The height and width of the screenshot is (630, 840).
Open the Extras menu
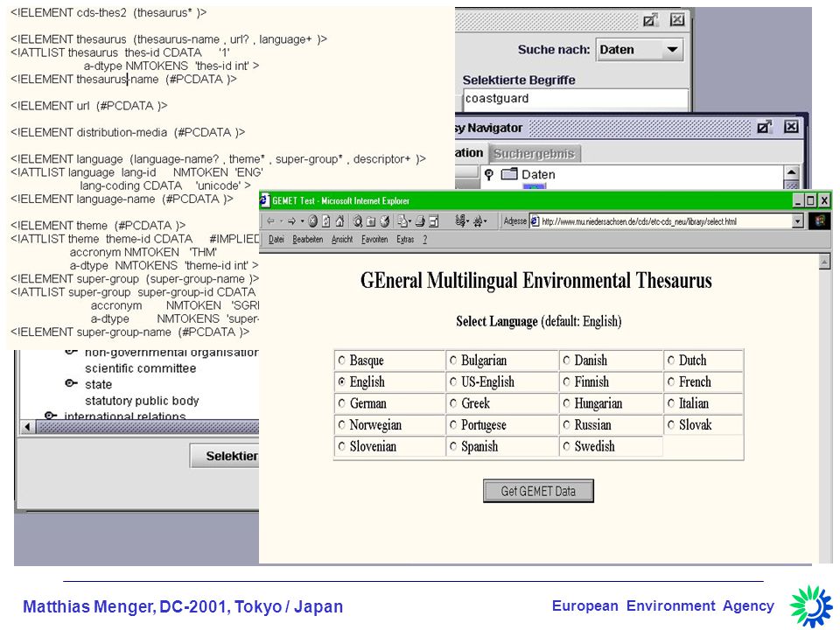tap(405, 240)
